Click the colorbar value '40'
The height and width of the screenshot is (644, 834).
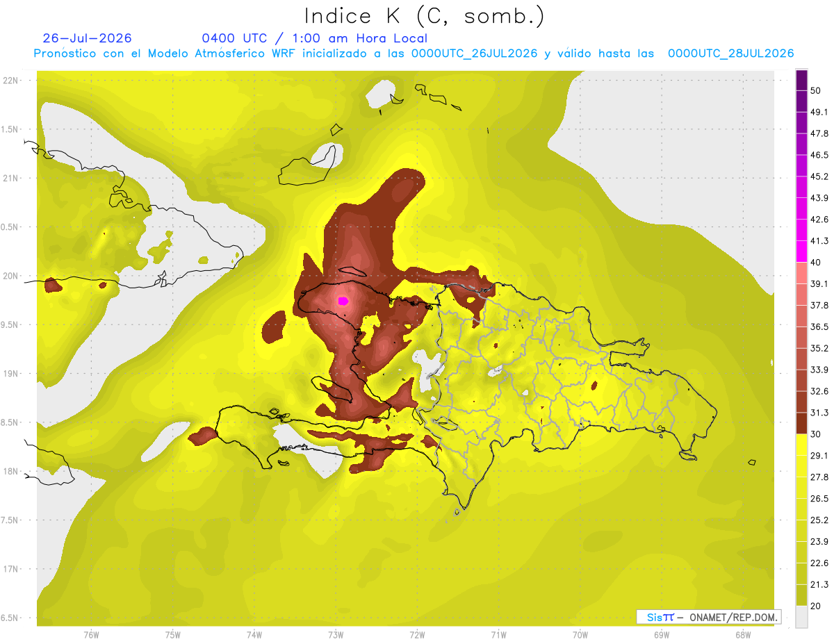coord(817,262)
